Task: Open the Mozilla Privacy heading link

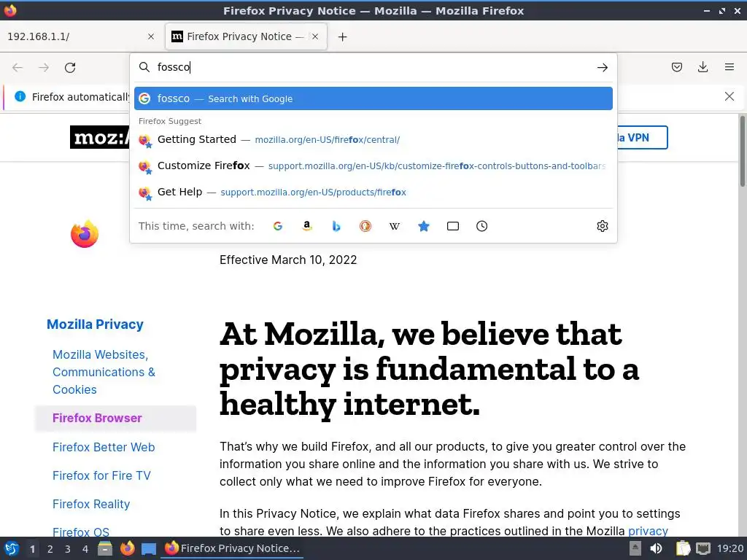Action: pyautogui.click(x=95, y=324)
